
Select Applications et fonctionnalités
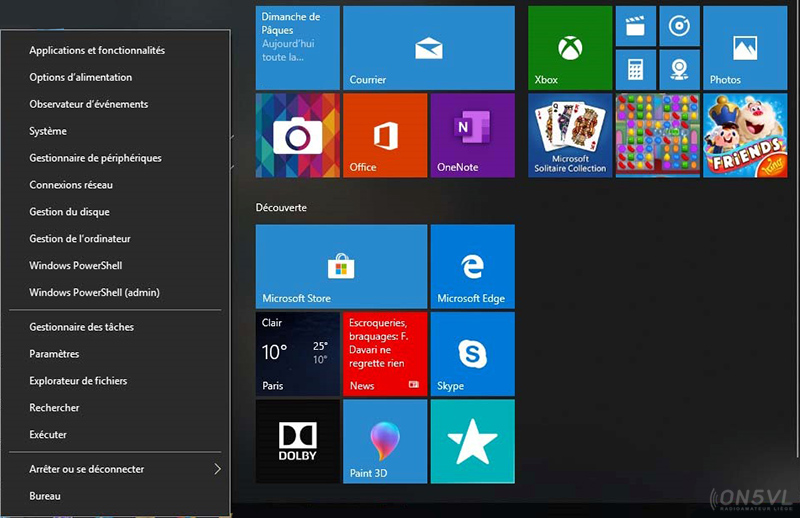point(115,50)
